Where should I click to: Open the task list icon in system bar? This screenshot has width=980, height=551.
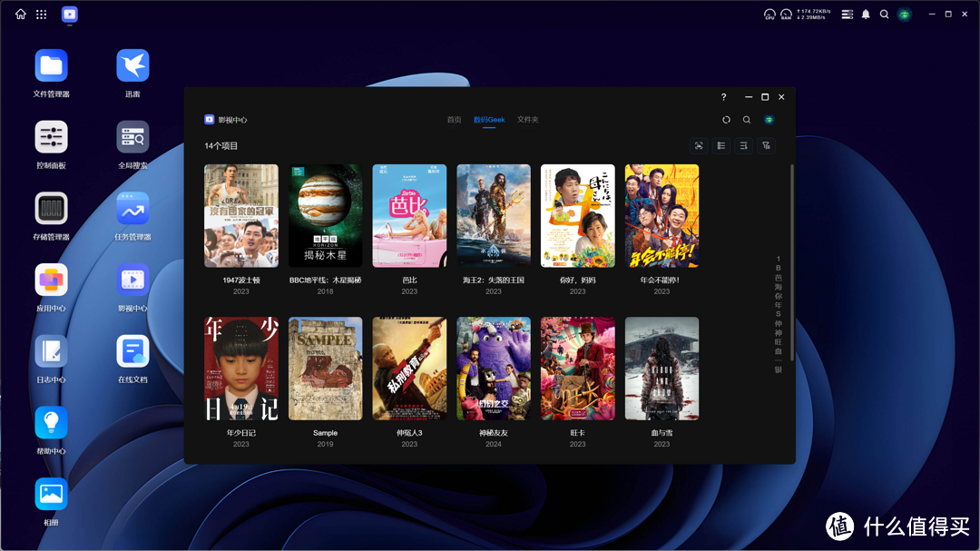pyautogui.click(x=847, y=14)
